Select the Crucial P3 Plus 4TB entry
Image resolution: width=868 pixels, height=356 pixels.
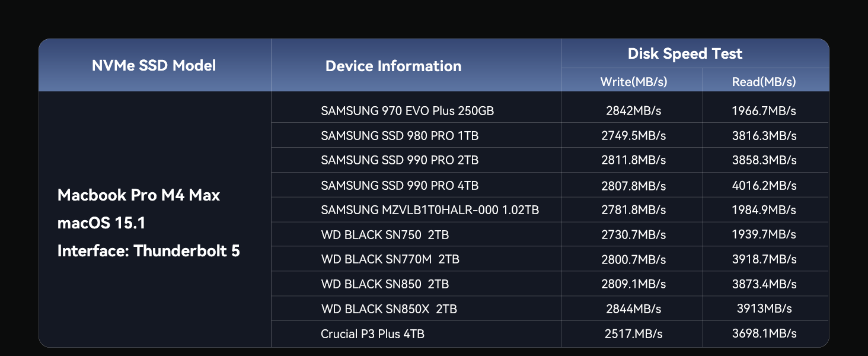point(372,334)
